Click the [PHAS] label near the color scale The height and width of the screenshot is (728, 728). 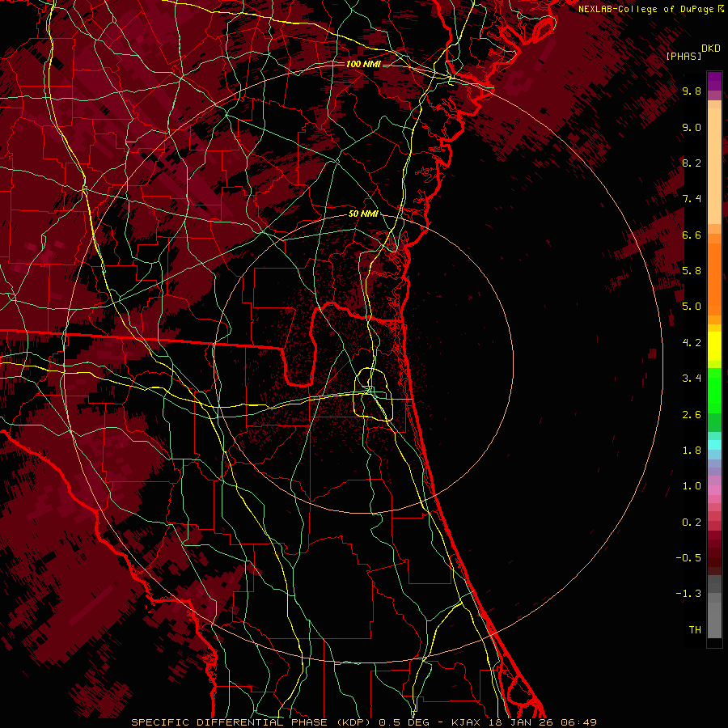tap(684, 56)
